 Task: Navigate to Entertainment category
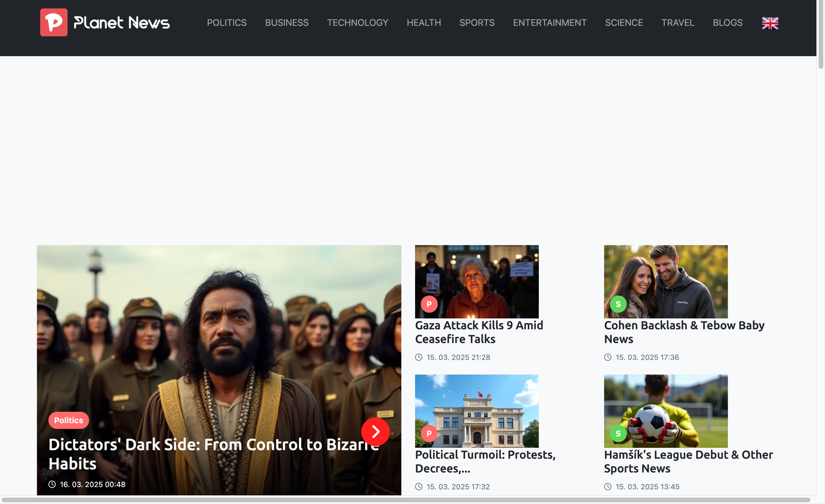click(550, 23)
